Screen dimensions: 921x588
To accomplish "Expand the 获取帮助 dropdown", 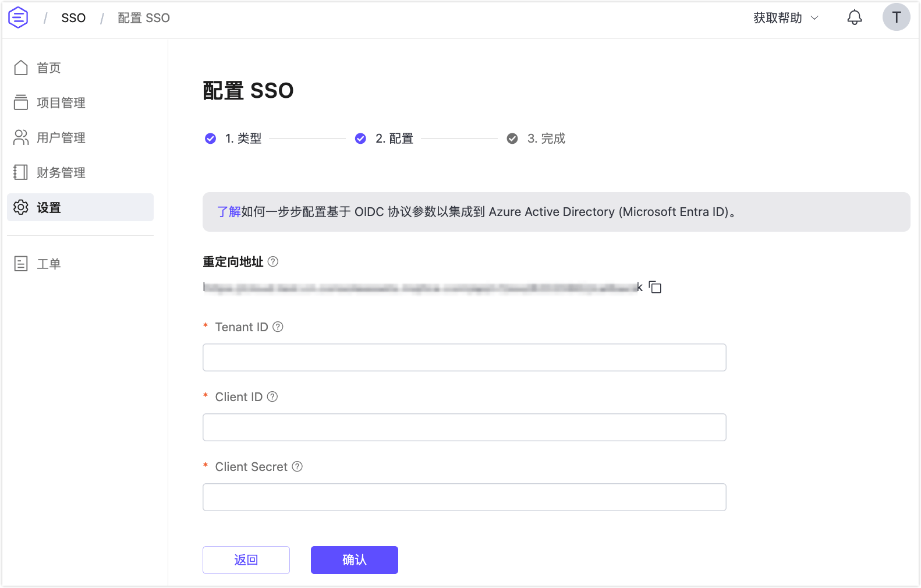I will (x=786, y=17).
